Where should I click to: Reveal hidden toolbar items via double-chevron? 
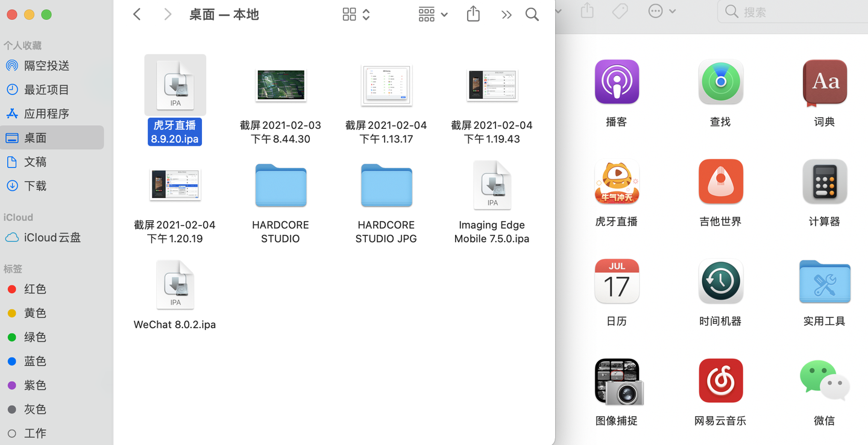pos(506,14)
